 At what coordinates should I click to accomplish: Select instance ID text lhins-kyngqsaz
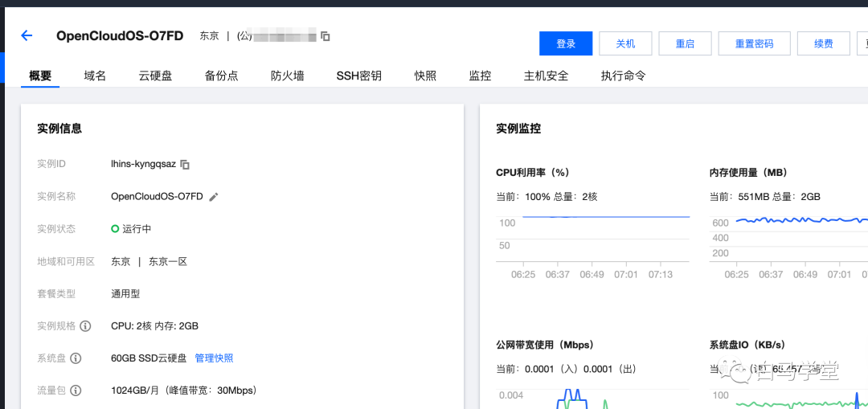pyautogui.click(x=143, y=165)
